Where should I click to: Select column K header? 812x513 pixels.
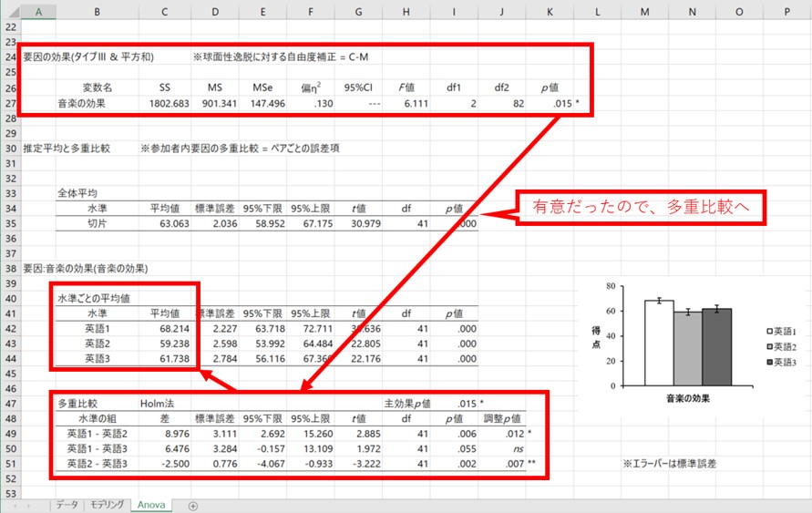point(550,10)
